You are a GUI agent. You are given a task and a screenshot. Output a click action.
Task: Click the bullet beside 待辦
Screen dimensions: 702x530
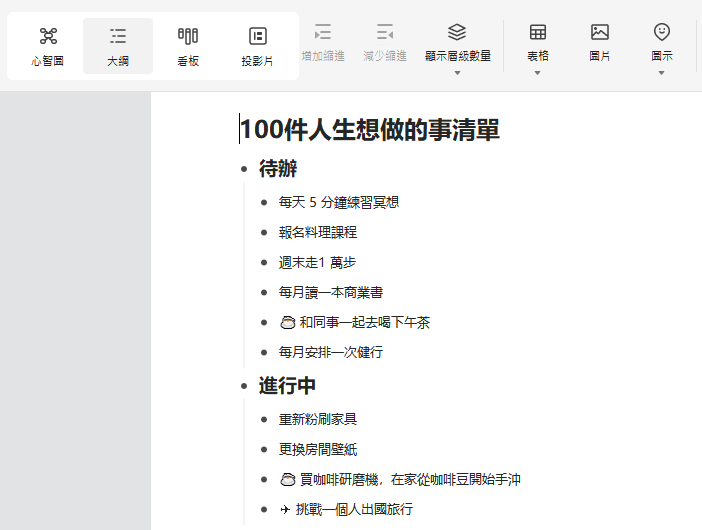click(244, 169)
